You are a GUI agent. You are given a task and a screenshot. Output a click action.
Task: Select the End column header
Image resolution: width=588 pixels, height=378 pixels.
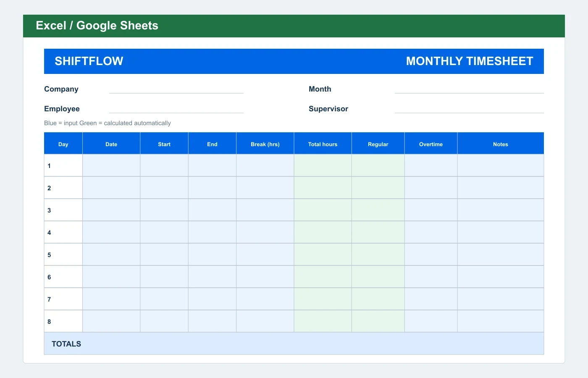coord(212,144)
